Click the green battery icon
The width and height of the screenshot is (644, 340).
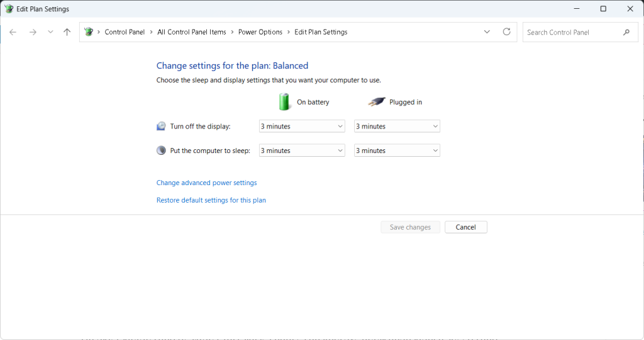point(284,101)
